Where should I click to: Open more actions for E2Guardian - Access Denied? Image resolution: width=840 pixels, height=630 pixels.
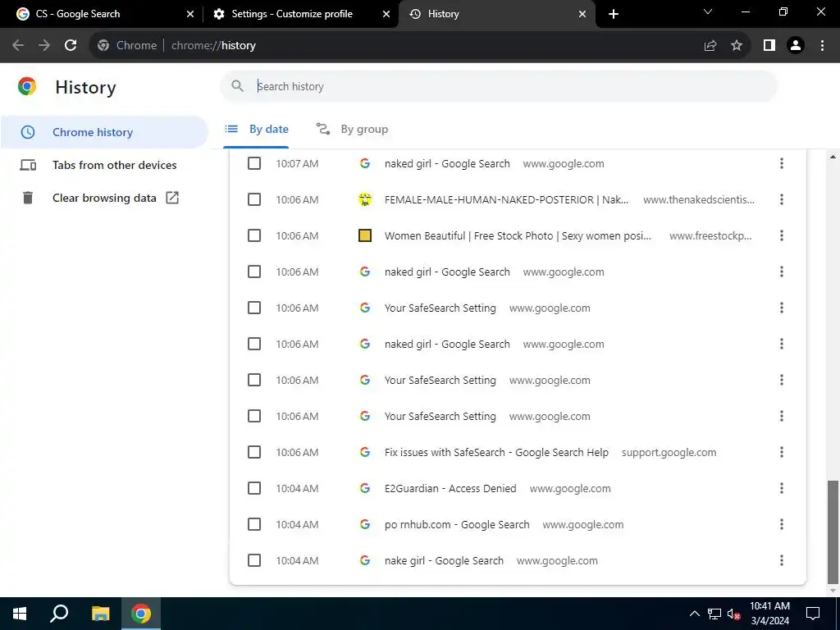[x=782, y=488]
